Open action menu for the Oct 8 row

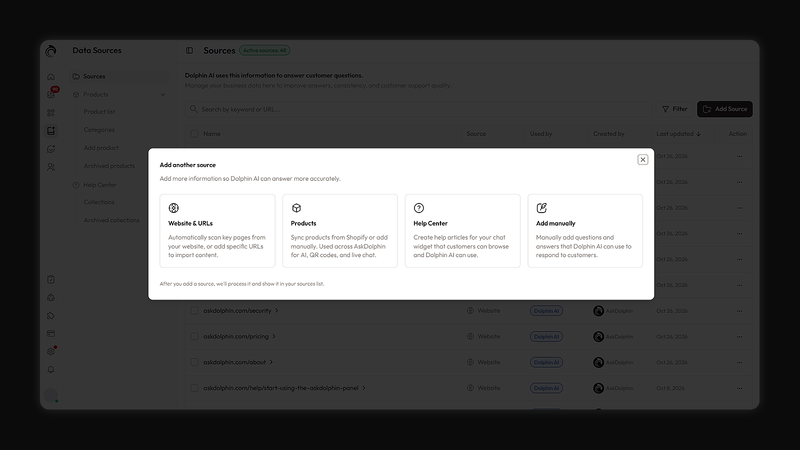point(739,388)
